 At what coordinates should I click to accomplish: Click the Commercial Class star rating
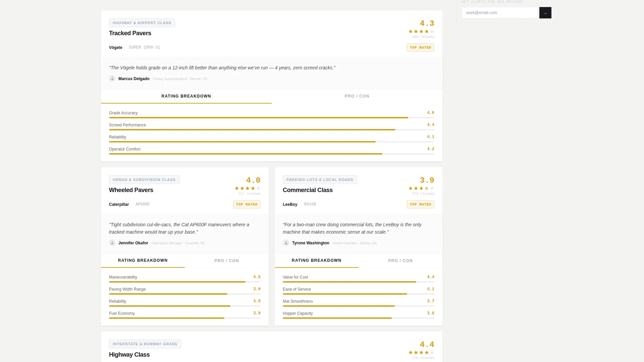pyautogui.click(x=421, y=188)
